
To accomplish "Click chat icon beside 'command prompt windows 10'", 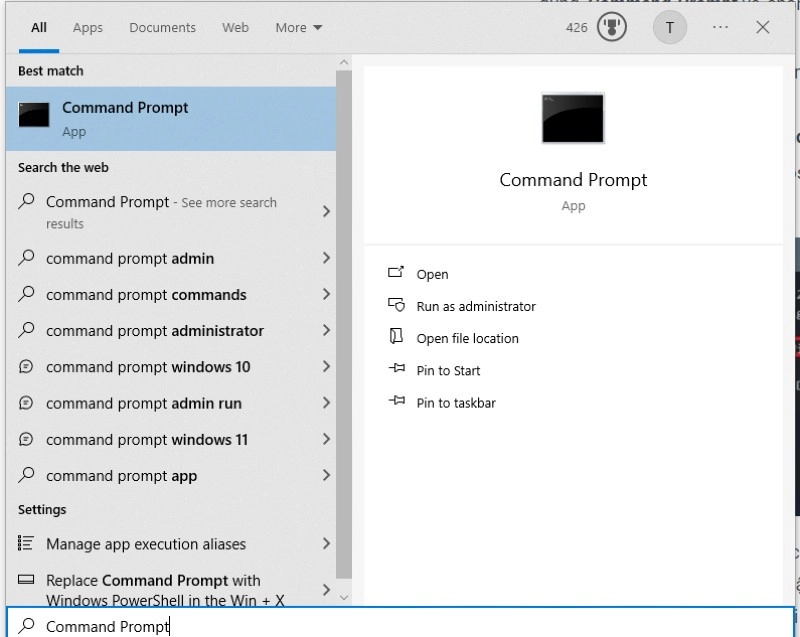I will coord(26,367).
